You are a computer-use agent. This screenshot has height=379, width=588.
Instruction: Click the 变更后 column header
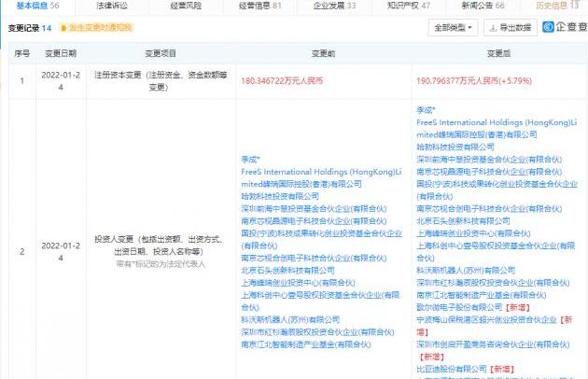point(498,53)
